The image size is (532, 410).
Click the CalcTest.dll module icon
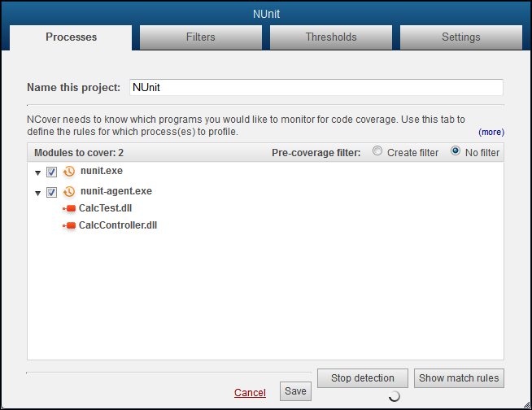click(x=69, y=208)
